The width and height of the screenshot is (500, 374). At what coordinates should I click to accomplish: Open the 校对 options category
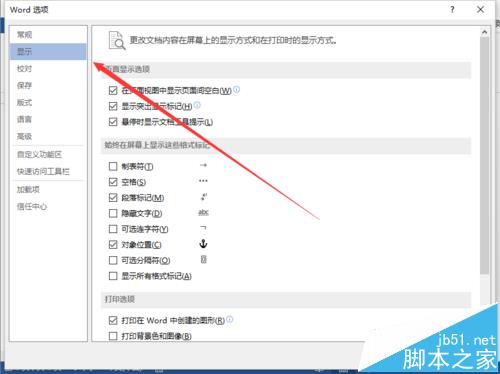[48, 69]
